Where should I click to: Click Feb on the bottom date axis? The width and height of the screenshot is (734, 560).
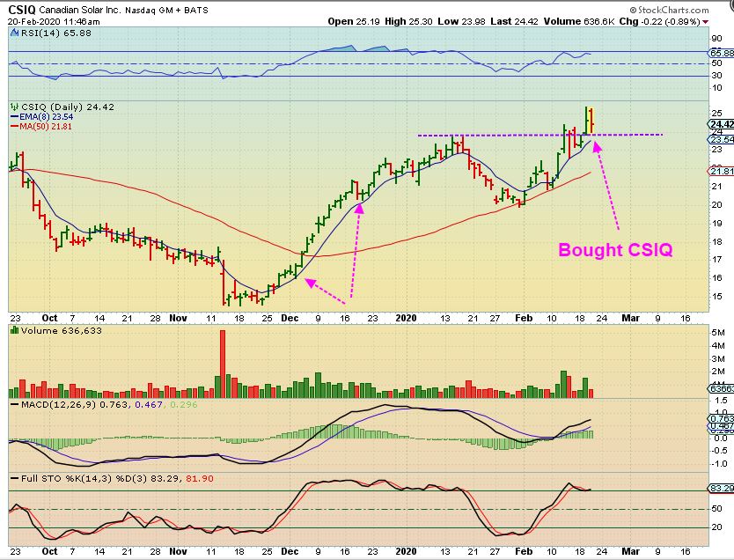click(x=524, y=551)
